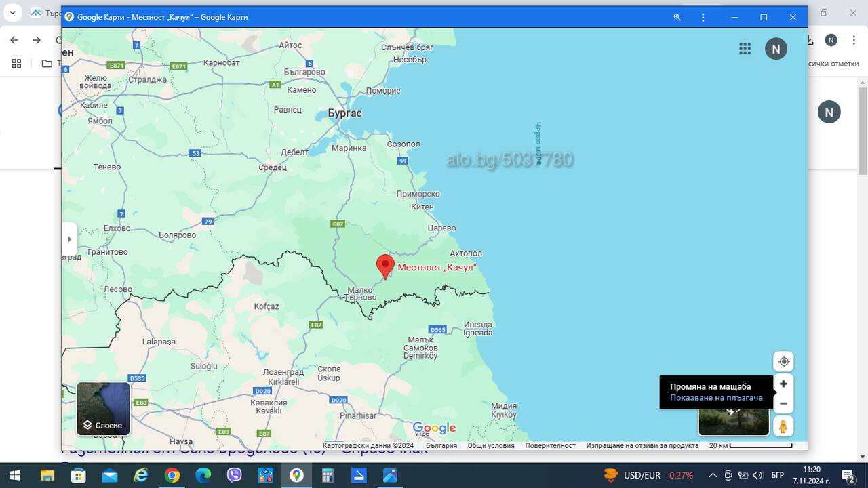The width and height of the screenshot is (868, 488).
Task: Open the Mail app from the taskbar
Action: pyautogui.click(x=109, y=475)
